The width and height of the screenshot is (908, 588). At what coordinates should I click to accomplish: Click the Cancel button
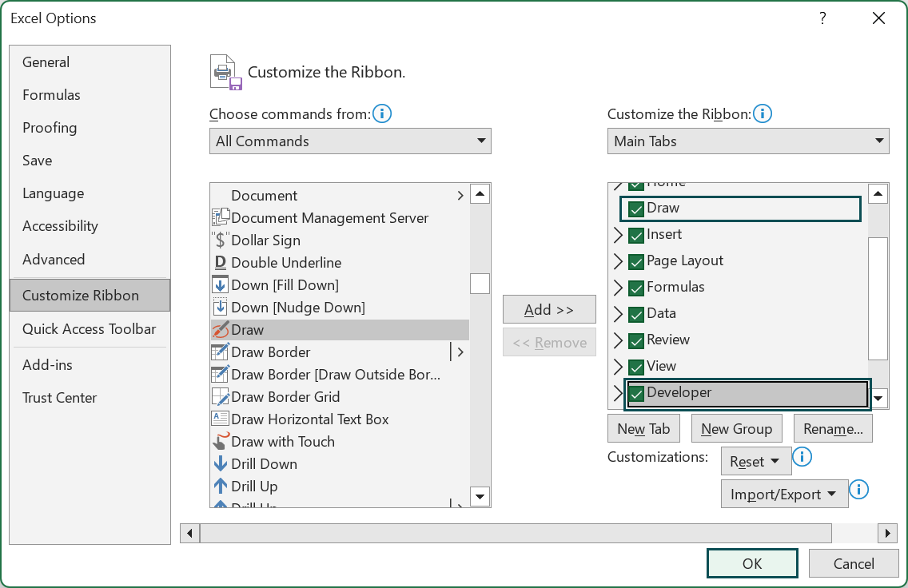(x=854, y=564)
